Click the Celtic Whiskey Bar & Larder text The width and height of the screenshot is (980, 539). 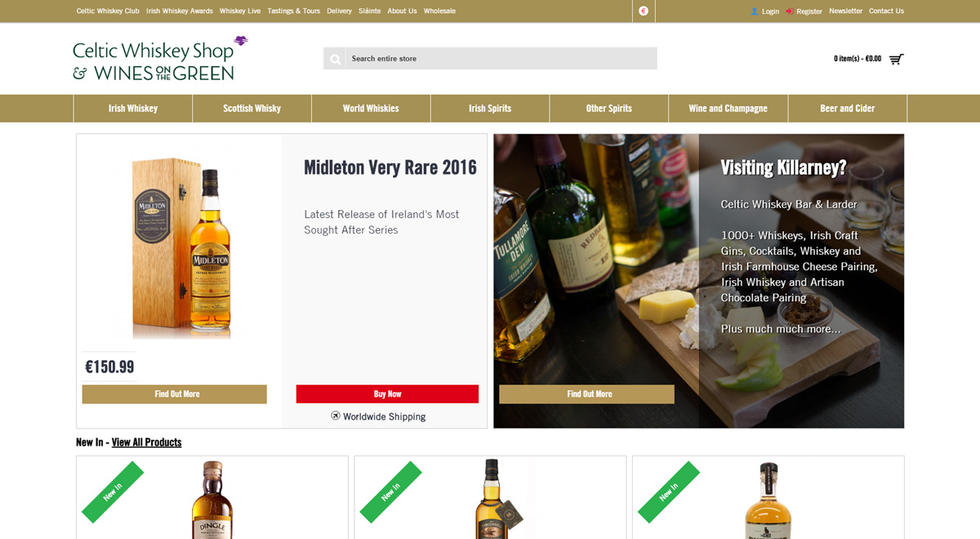point(789,204)
